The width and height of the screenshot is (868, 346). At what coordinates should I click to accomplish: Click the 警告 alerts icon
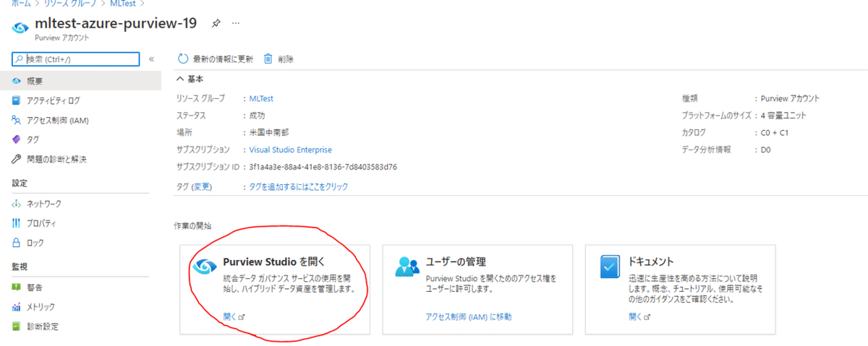pos(17,287)
